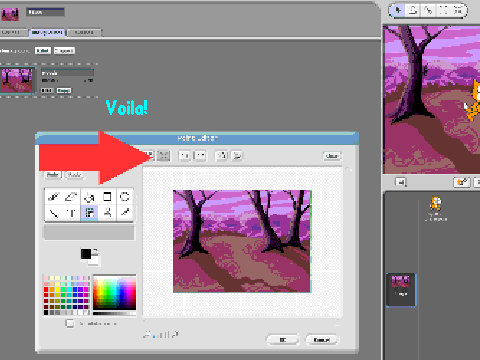Select the background thumbnail in the list
The image size is (480, 360).
click(x=17, y=80)
